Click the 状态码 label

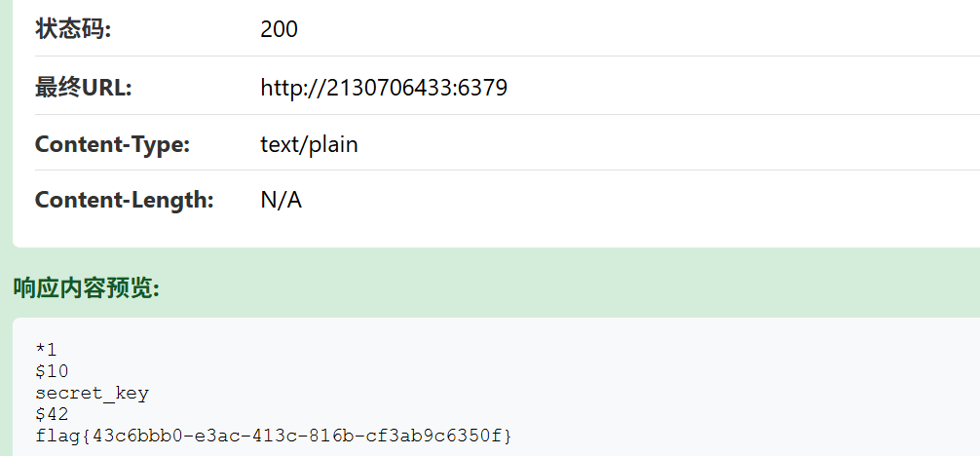pos(73,29)
